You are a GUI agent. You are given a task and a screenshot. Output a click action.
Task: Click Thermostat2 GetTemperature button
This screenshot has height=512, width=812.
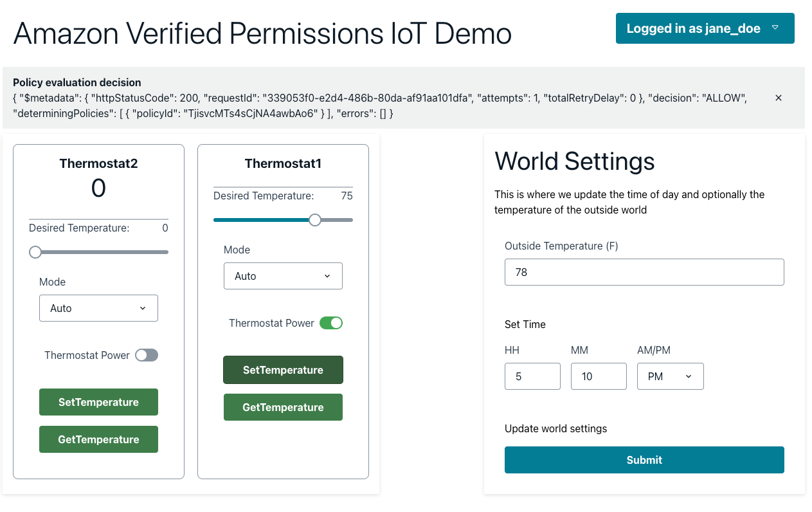point(98,439)
